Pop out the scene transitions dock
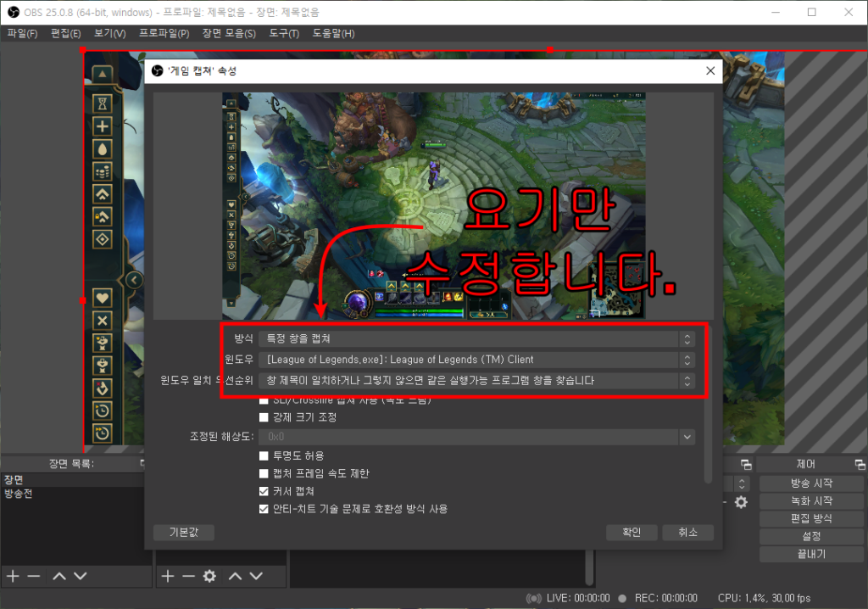This screenshot has width=868, height=609. (746, 464)
